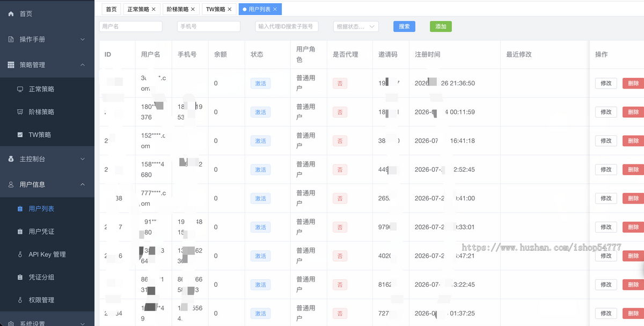This screenshot has height=326, width=644.
Task: Expand the 主控制台 menu chevron
Action: coord(83,159)
